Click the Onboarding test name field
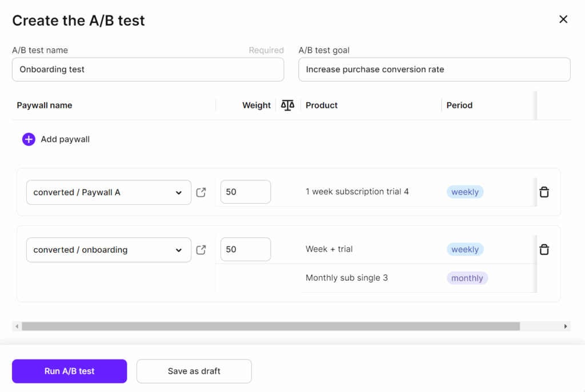The image size is (585, 392). (148, 69)
